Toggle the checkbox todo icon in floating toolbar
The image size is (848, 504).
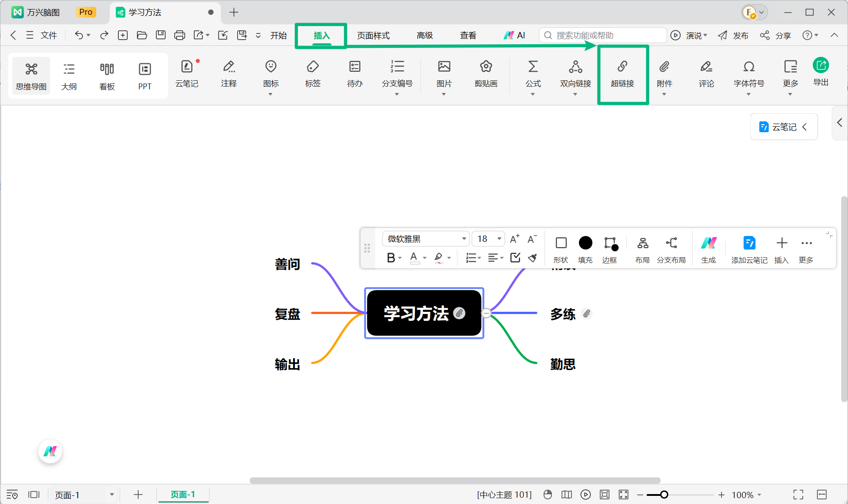tap(515, 258)
